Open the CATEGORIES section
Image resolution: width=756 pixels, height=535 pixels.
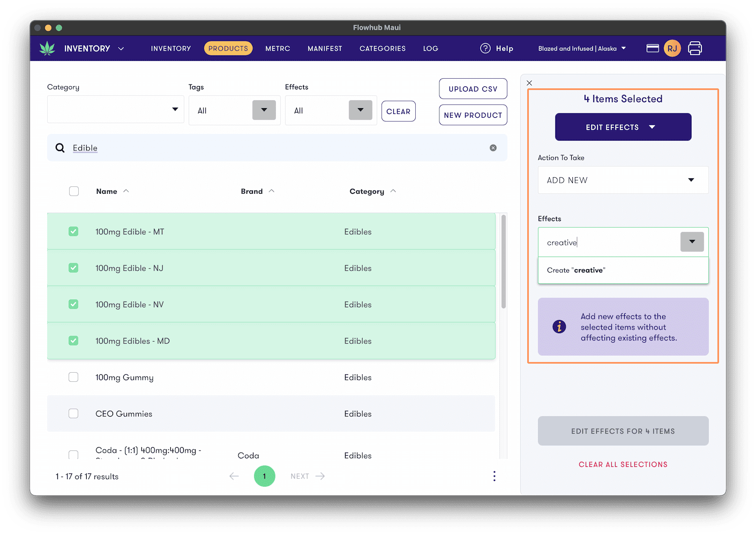(382, 48)
